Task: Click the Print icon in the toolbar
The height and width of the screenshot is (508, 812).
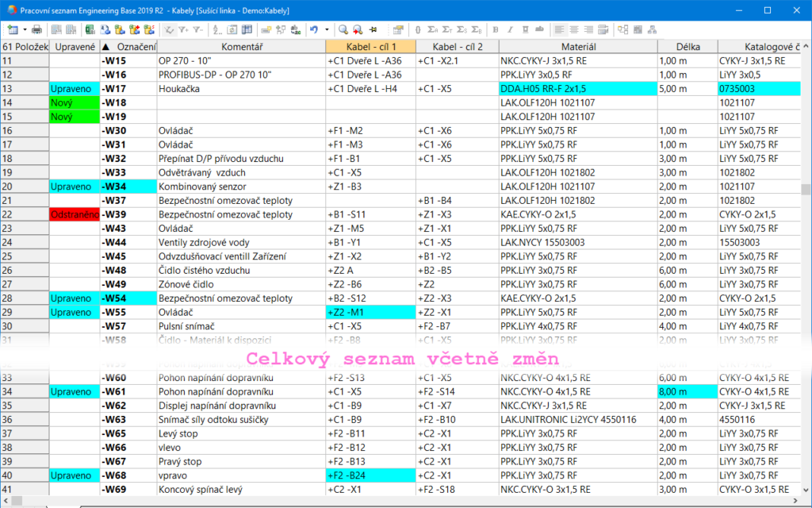Action: [x=36, y=29]
